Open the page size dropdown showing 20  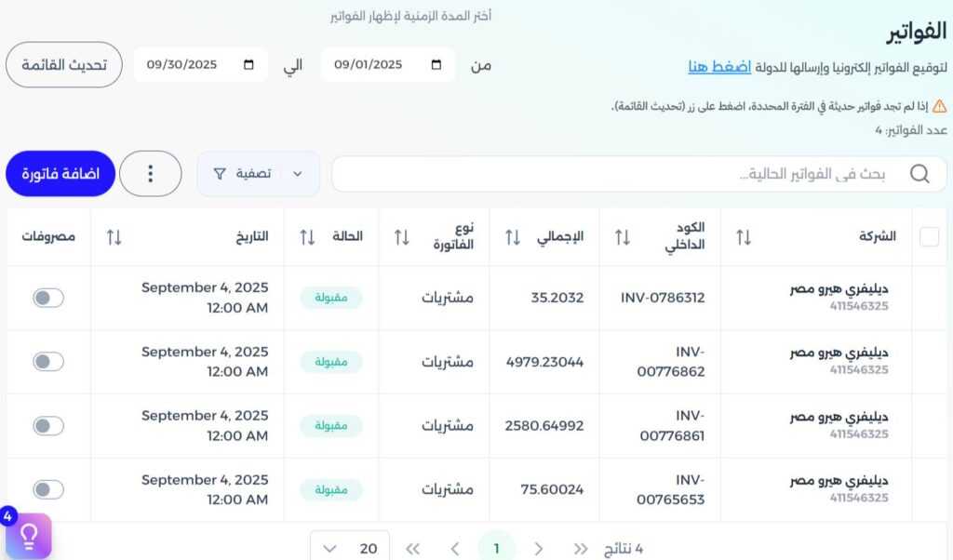[x=349, y=548]
